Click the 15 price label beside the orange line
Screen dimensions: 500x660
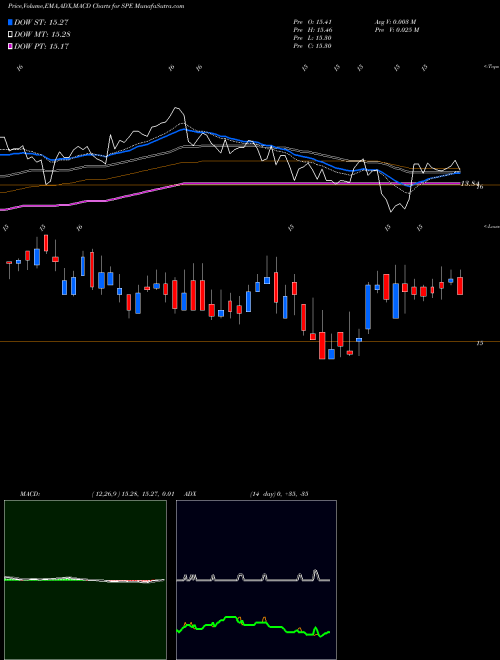(x=479, y=343)
